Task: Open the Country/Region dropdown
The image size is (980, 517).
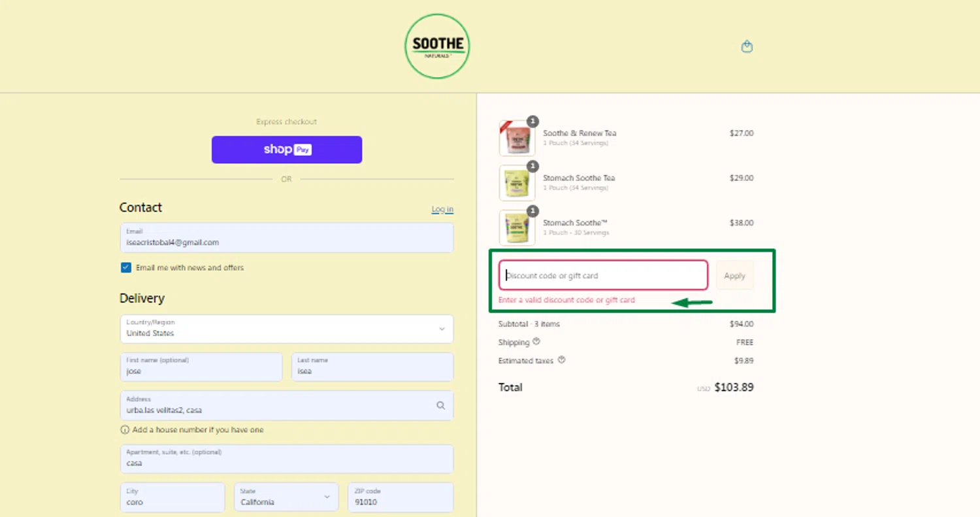Action: pos(287,329)
